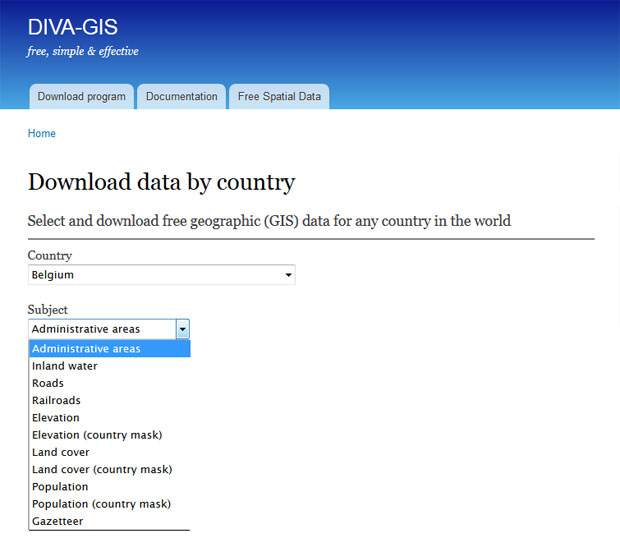Choose Administrative areas in the list

pyautogui.click(x=110, y=349)
